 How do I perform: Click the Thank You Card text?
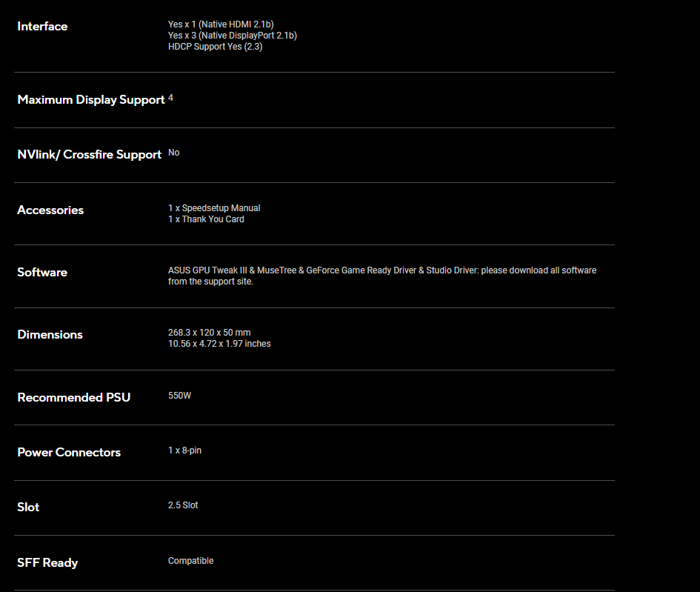click(x=206, y=219)
